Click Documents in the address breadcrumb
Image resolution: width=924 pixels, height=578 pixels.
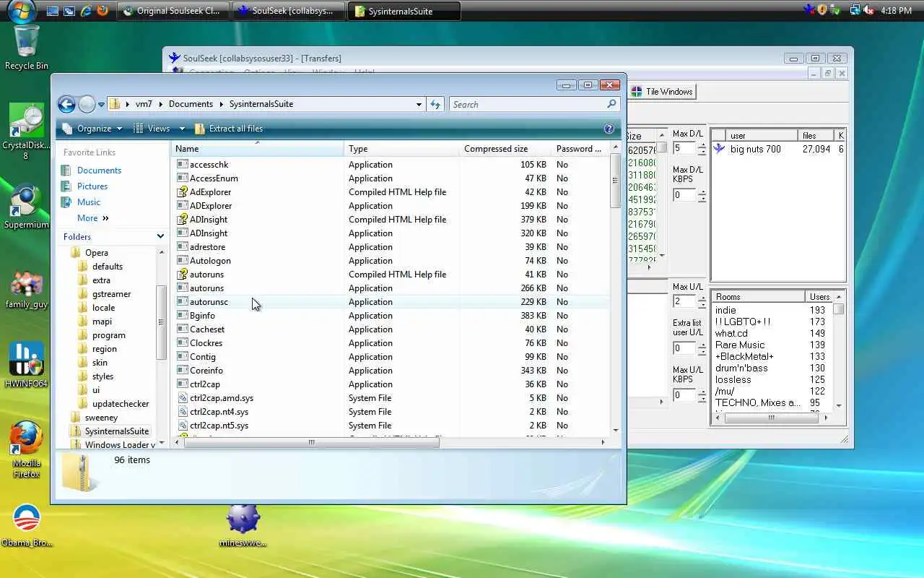point(191,104)
